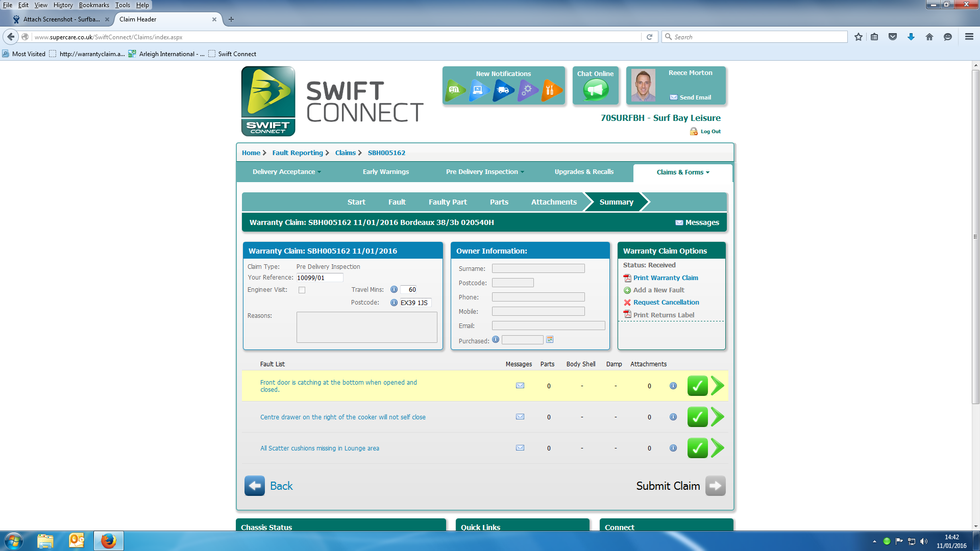Open the Early Warnings tab
980x551 pixels.
(x=385, y=172)
